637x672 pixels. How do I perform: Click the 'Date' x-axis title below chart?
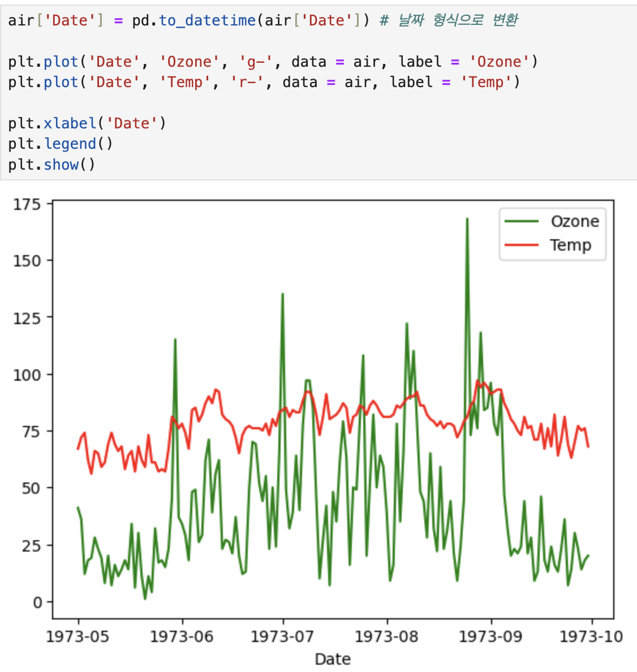click(x=333, y=659)
